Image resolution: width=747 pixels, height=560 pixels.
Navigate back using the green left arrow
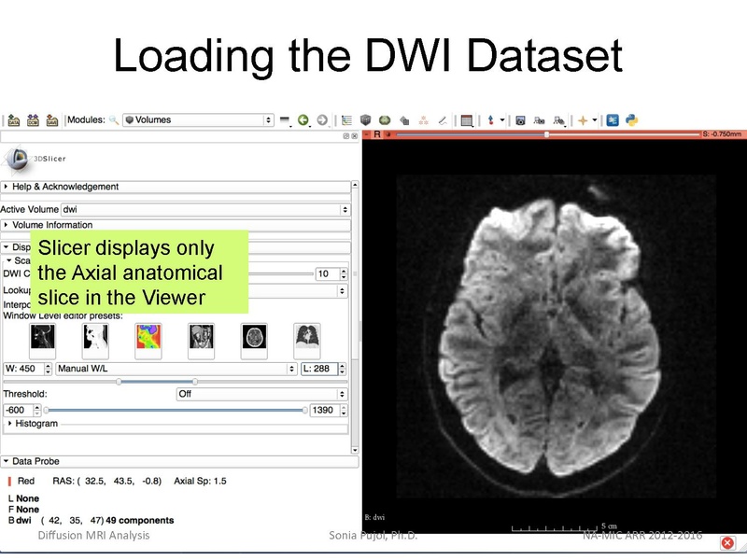(304, 118)
